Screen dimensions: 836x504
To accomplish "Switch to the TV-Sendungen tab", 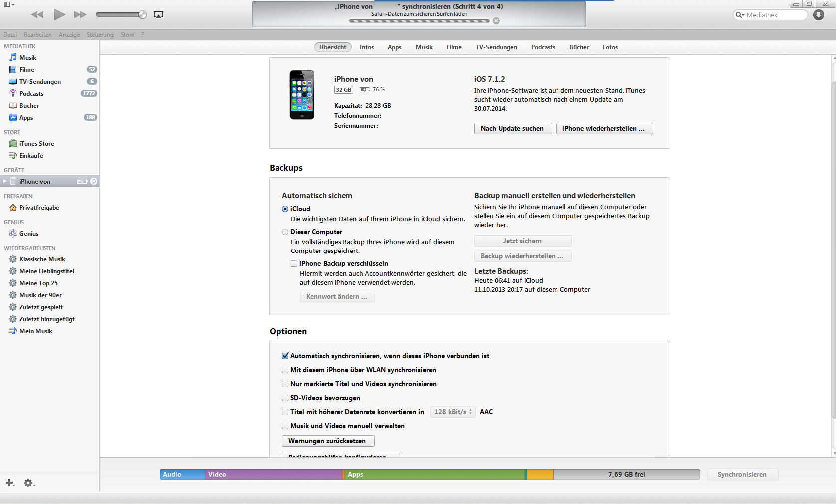I will point(496,47).
